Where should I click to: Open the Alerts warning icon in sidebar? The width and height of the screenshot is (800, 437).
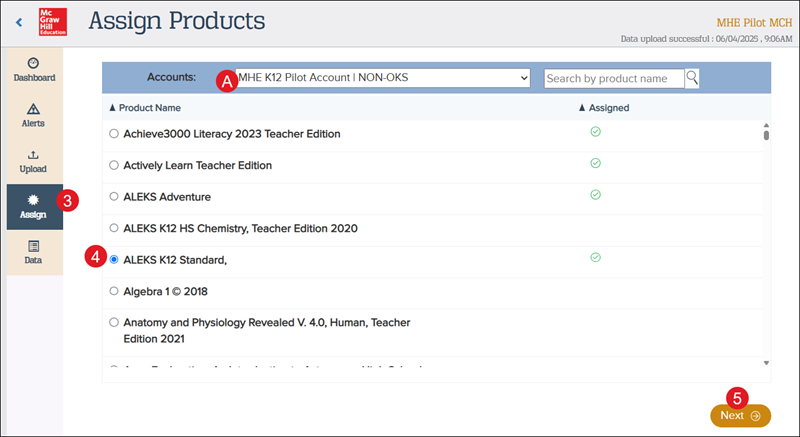coord(33,114)
